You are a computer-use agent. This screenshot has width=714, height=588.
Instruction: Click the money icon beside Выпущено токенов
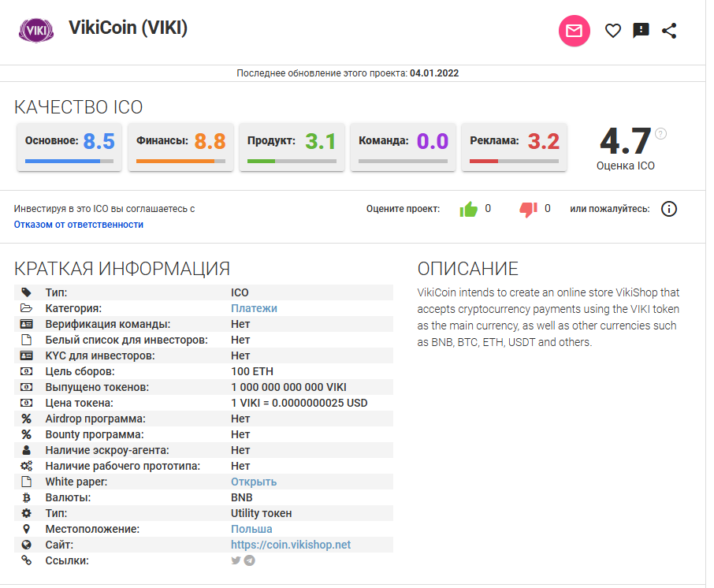(27, 387)
